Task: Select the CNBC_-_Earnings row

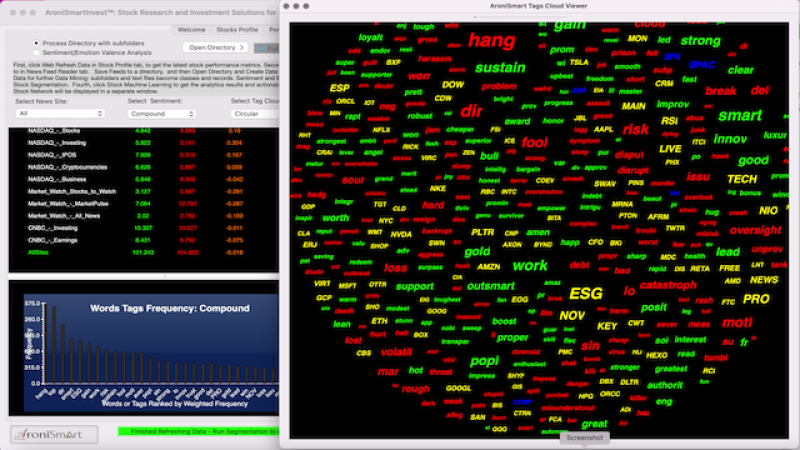Action: (144, 240)
